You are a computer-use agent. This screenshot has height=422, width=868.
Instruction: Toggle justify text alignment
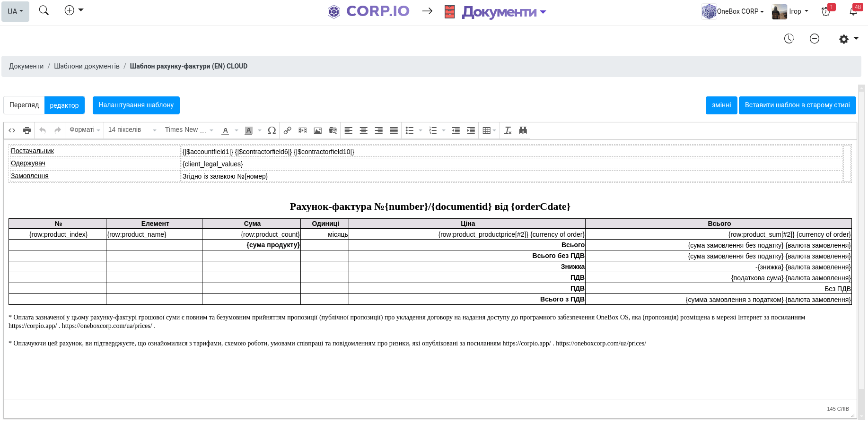(394, 130)
